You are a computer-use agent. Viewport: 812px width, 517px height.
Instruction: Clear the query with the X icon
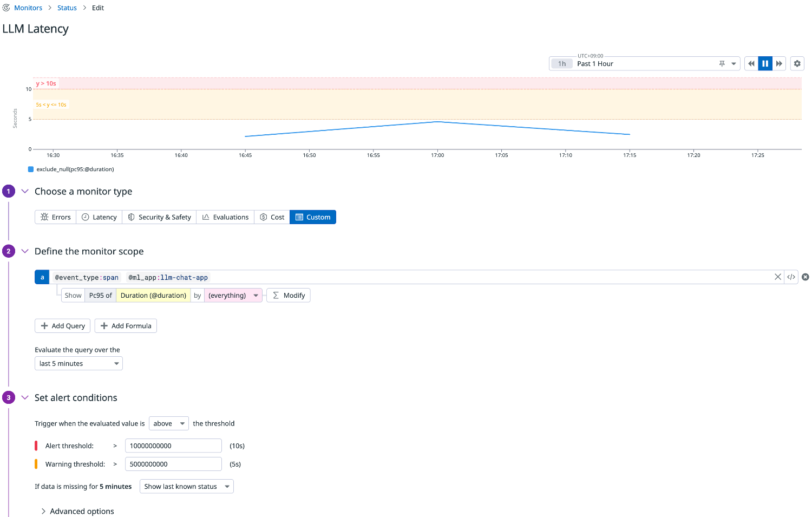778,277
